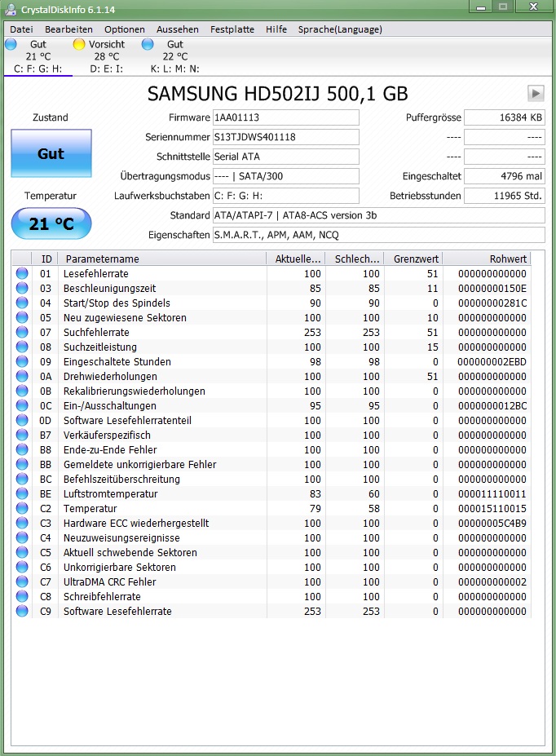This screenshot has width=556, height=756.
Task: Click status icon of Beschleunigungszeit row
Action: [x=22, y=288]
